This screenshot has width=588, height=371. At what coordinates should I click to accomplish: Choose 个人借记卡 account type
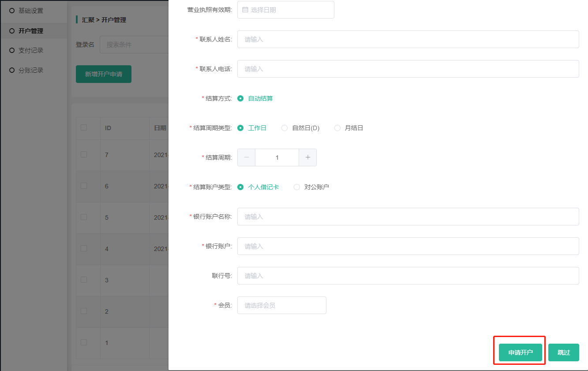[x=258, y=187]
